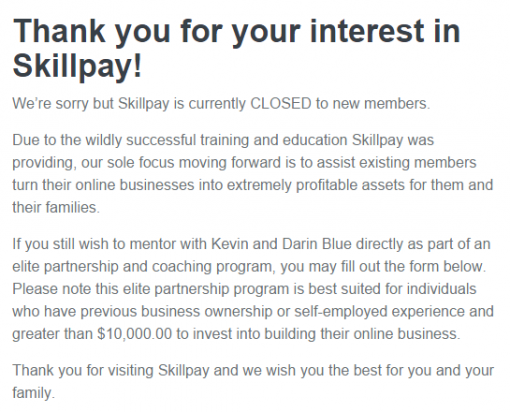This screenshot has height=412, width=510.
Task: Click the words "training and education"
Action: coord(274,140)
